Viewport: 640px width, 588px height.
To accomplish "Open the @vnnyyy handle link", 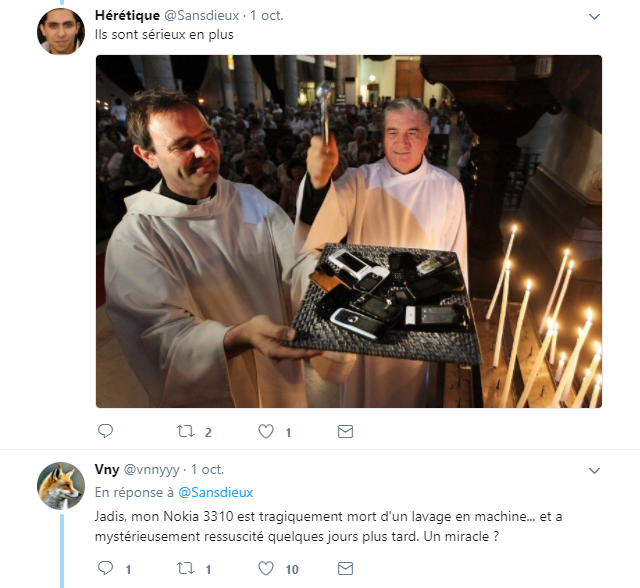I will [x=152, y=469].
